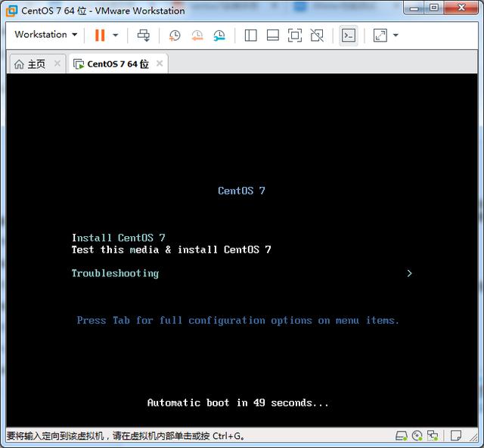Click the stretch guest display icon

(380, 36)
